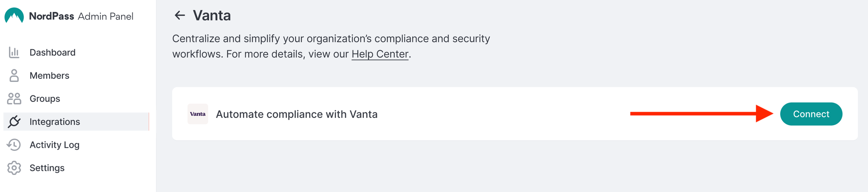Screen dimensions: 868x192
Task: Click the Members person icon
Action: [14, 75]
